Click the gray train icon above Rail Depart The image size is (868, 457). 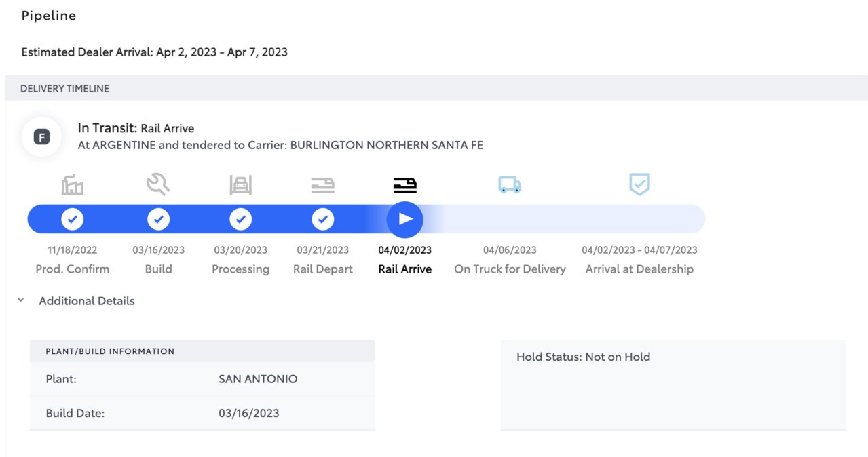322,185
